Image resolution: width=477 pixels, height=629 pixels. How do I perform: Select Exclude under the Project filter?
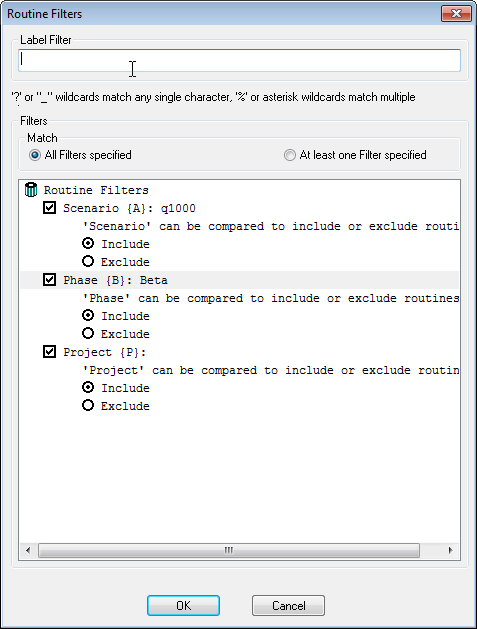[88, 405]
